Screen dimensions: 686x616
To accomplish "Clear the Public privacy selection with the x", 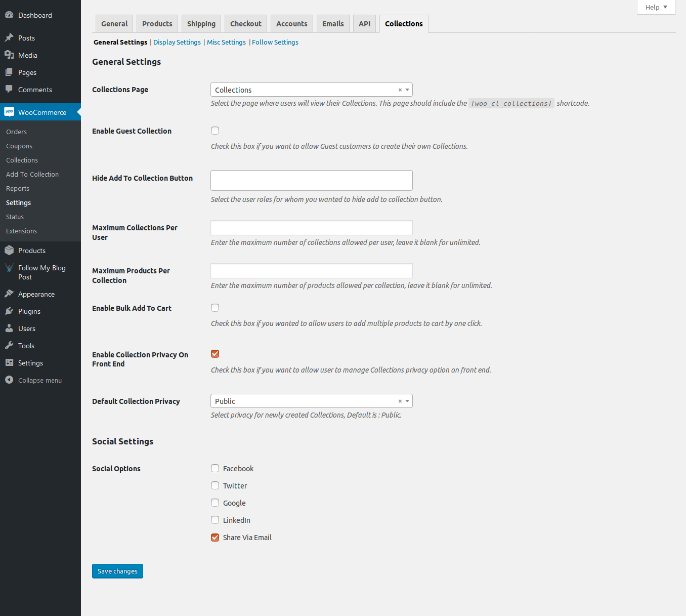I will point(400,401).
